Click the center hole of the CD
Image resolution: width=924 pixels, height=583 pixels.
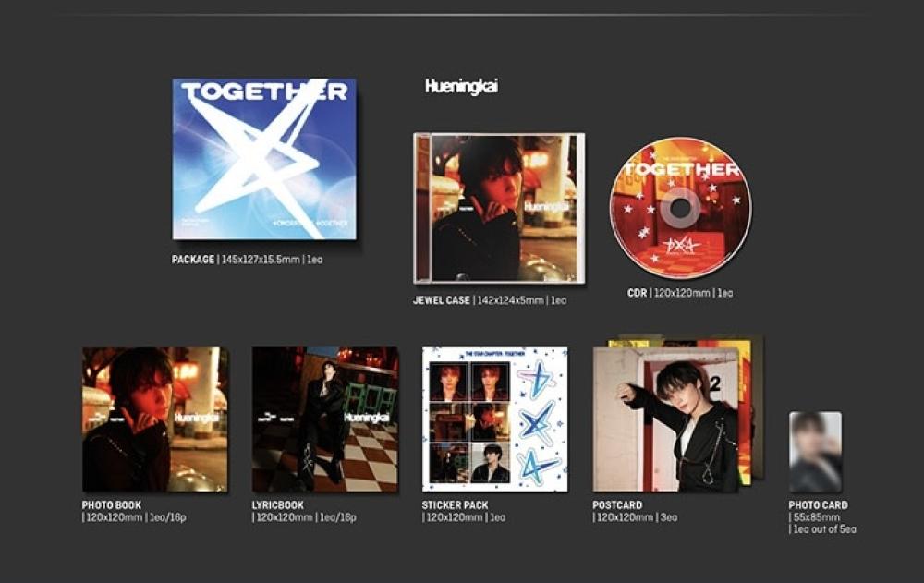coord(681,209)
